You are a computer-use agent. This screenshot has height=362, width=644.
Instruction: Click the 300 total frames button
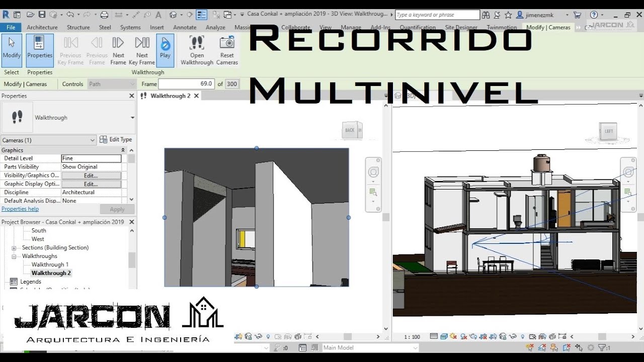point(231,84)
